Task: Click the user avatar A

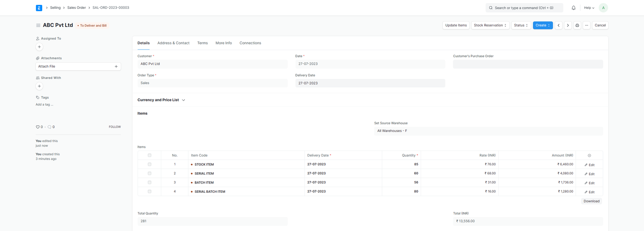Action: [x=603, y=8]
